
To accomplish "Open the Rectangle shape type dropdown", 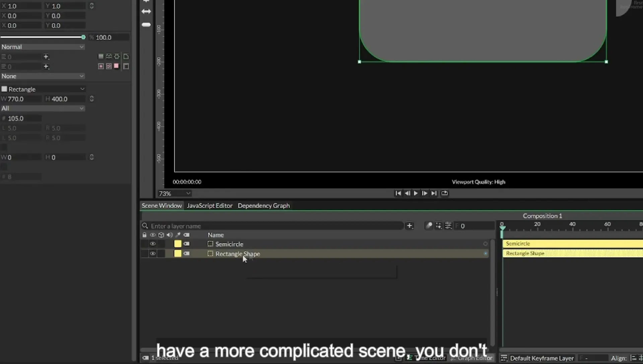I will (x=43, y=89).
